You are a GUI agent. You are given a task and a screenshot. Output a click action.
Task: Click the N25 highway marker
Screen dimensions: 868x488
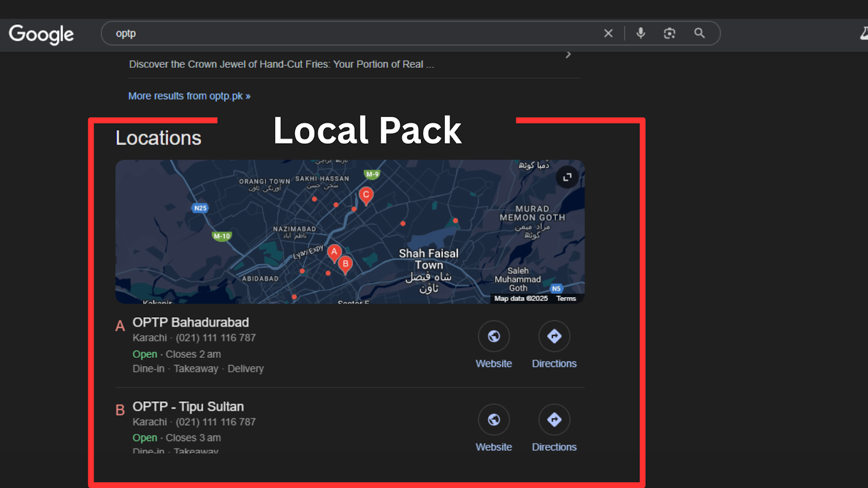(x=200, y=208)
